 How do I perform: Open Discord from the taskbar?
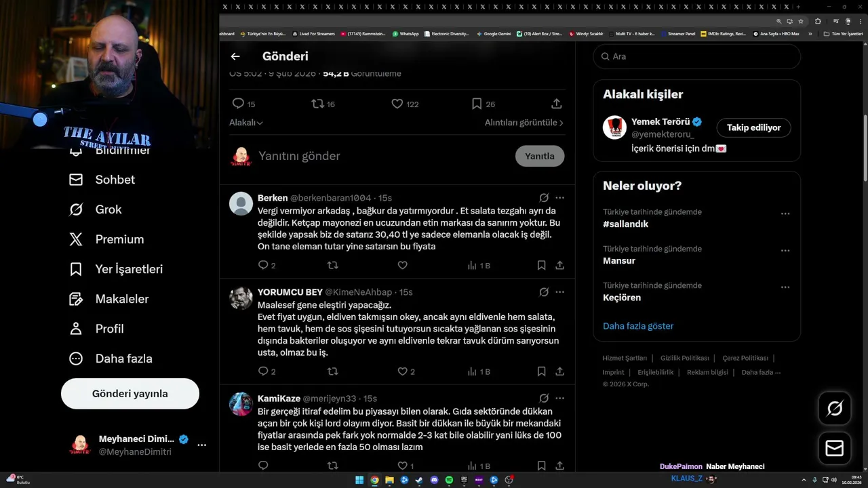[x=434, y=480]
